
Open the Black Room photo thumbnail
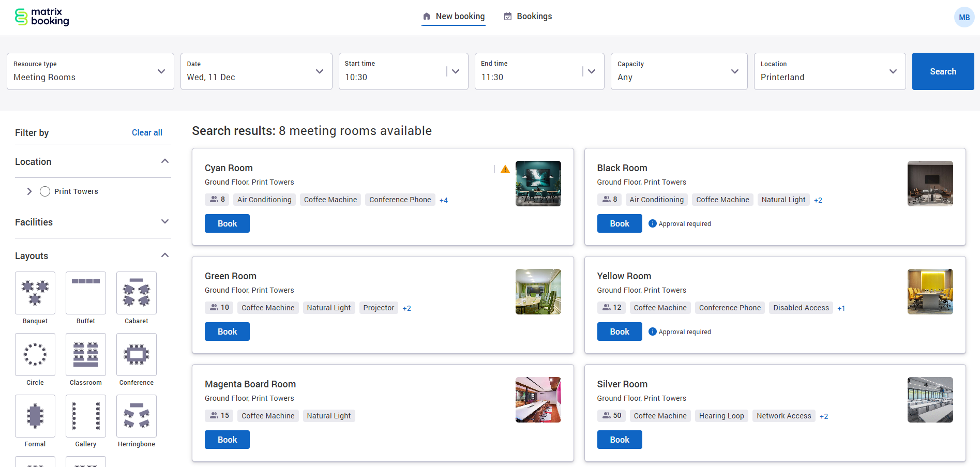(x=930, y=184)
